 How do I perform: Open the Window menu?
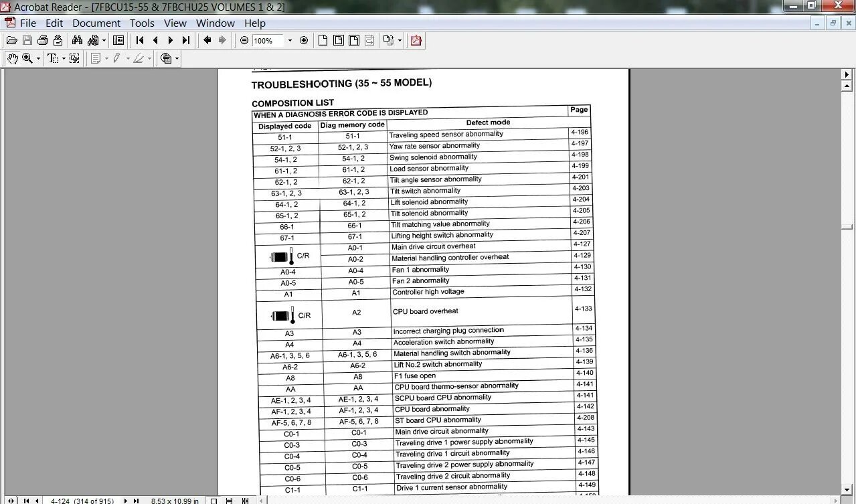(x=216, y=23)
